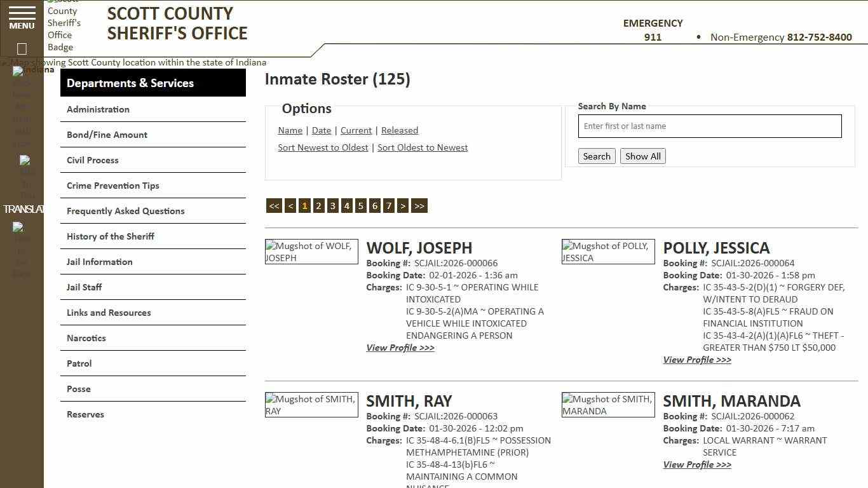The image size is (868, 488).
Task: Select Narcotics from Departments & Services
Action: pos(86,337)
